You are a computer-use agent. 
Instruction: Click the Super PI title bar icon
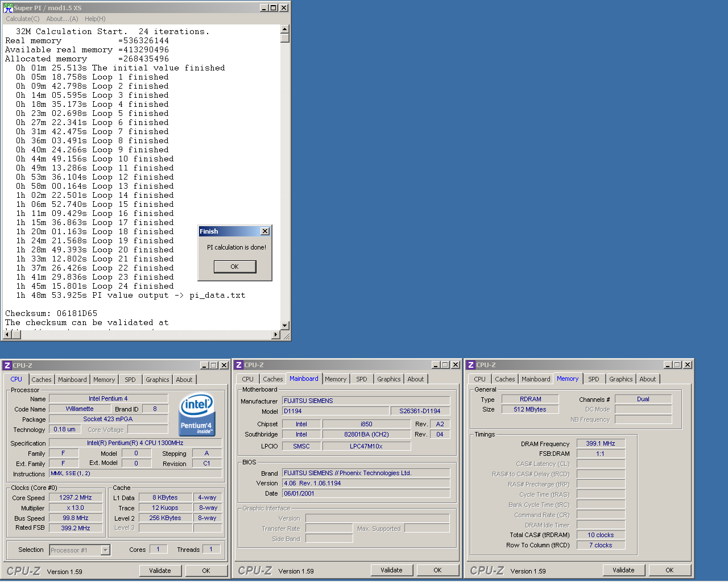click(x=8, y=7)
